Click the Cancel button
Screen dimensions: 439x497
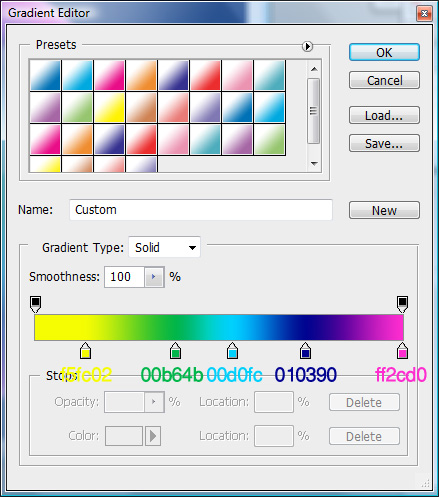click(384, 80)
